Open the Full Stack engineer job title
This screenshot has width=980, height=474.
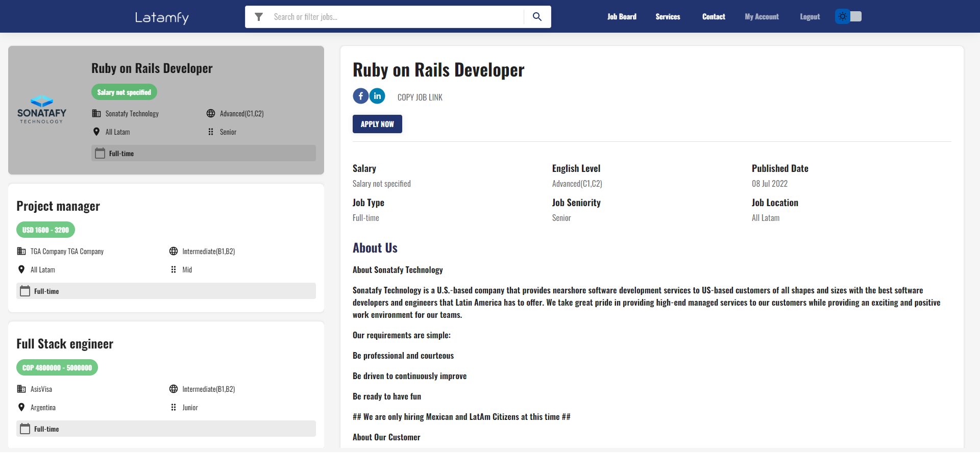65,344
